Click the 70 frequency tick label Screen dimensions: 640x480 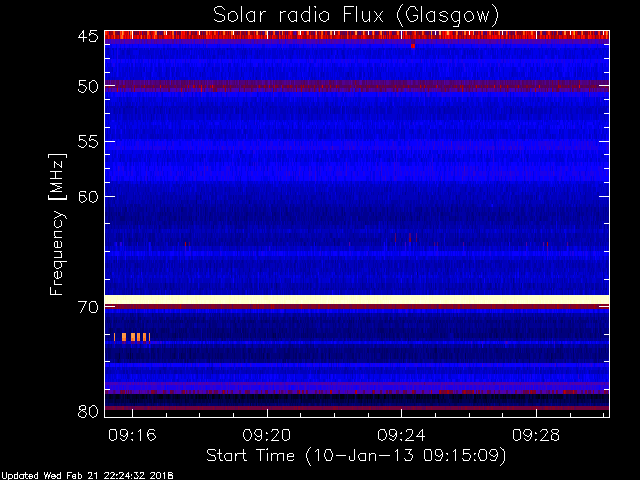click(x=88, y=307)
